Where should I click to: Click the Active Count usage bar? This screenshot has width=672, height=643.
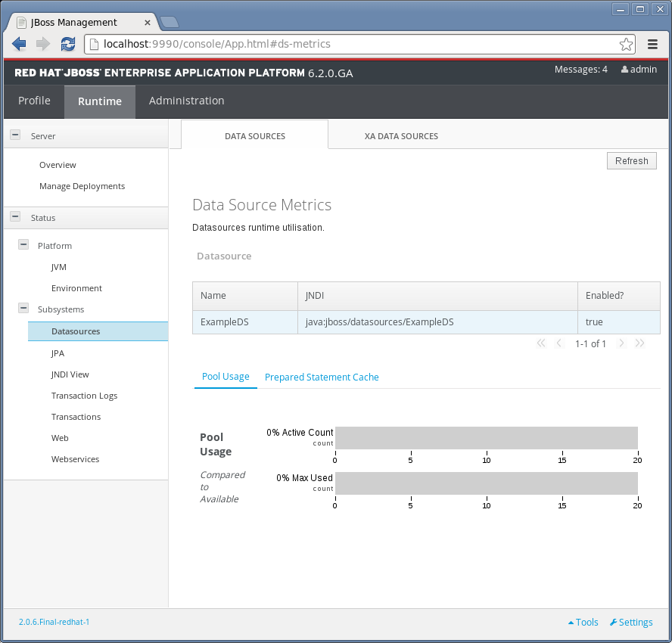pos(486,437)
